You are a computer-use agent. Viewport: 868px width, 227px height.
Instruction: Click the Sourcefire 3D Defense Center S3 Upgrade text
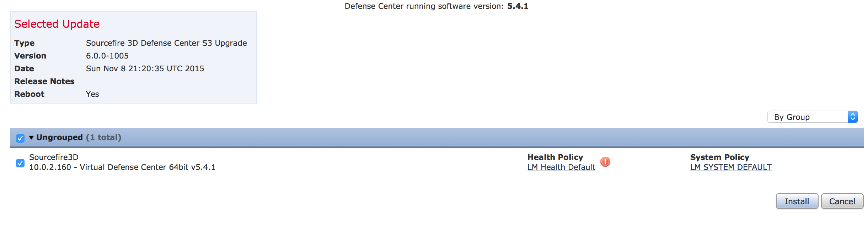pyautogui.click(x=166, y=43)
